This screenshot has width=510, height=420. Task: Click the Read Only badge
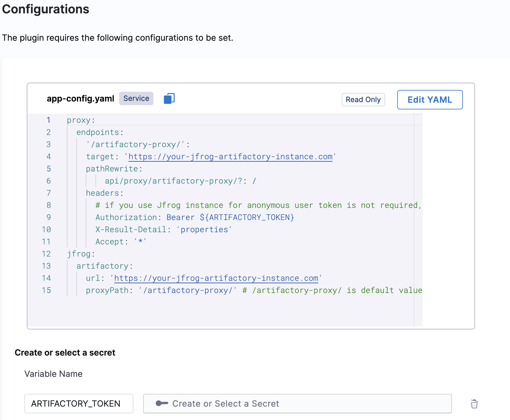tap(363, 100)
